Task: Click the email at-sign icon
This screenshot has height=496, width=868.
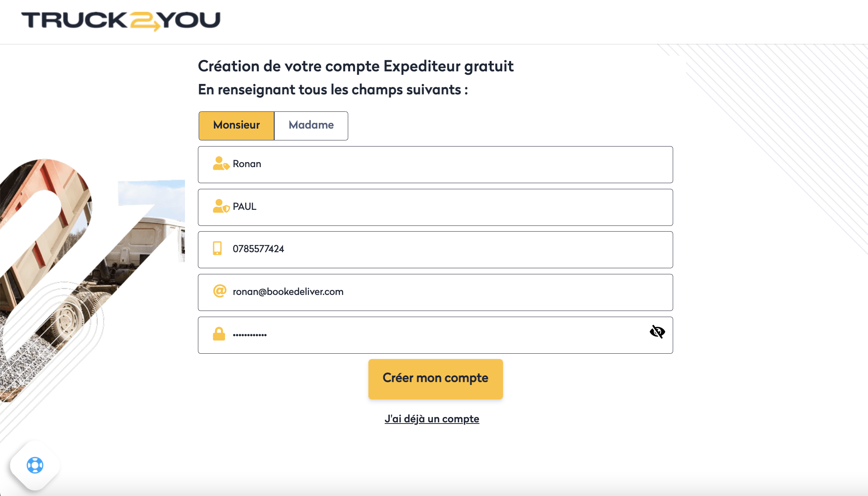Action: coord(220,291)
